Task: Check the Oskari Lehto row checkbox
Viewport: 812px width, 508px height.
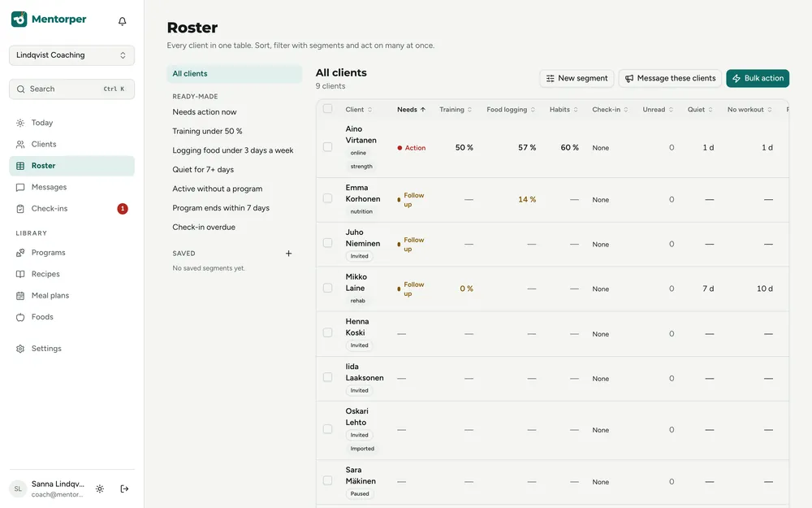Action: pyautogui.click(x=327, y=429)
